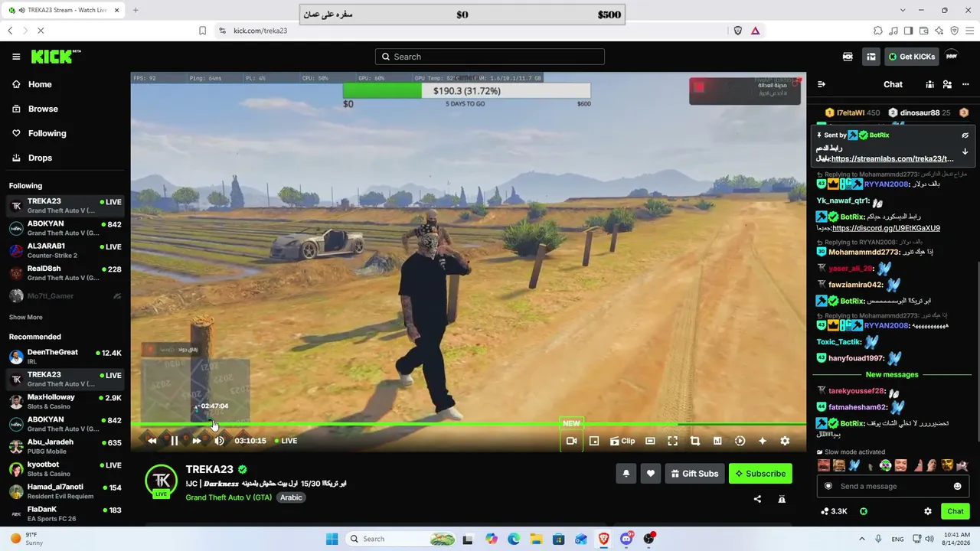The height and width of the screenshot is (551, 980).
Task: Share the stream
Action: click(x=757, y=499)
